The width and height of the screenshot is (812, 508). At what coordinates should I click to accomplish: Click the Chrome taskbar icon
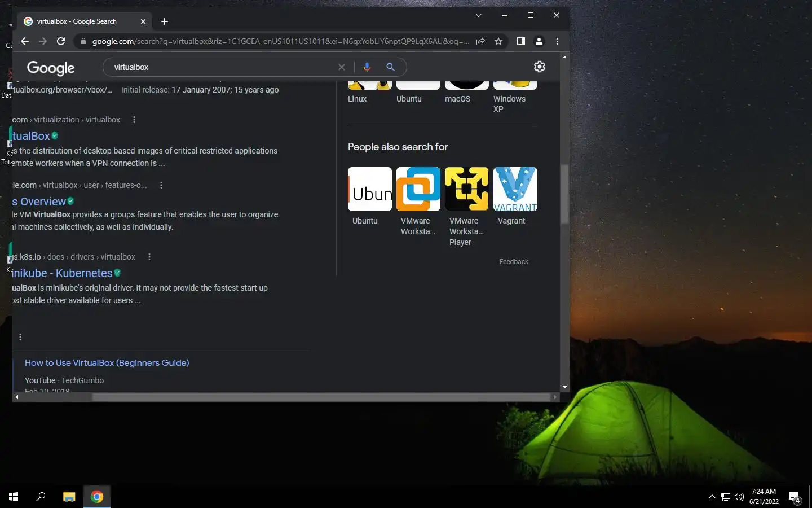point(97,497)
